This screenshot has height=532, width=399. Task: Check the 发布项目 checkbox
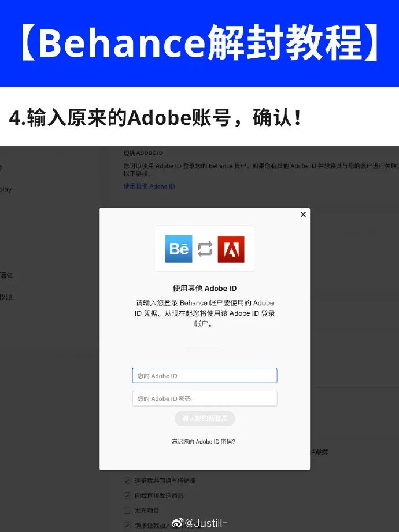(x=127, y=510)
